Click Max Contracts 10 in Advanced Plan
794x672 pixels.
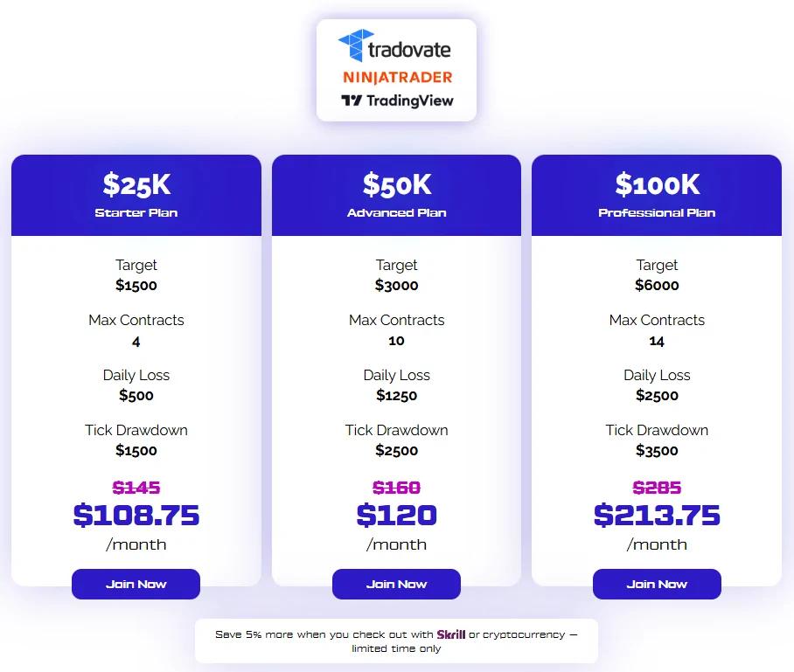click(x=396, y=341)
